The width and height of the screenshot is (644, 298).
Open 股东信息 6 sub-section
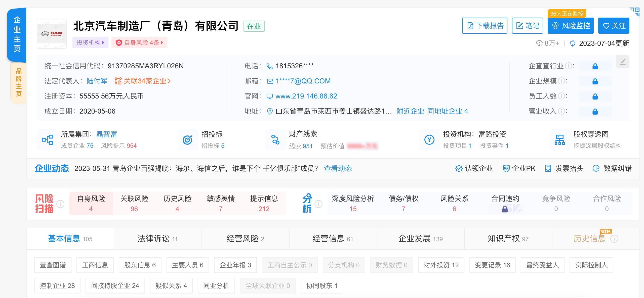coord(140,265)
